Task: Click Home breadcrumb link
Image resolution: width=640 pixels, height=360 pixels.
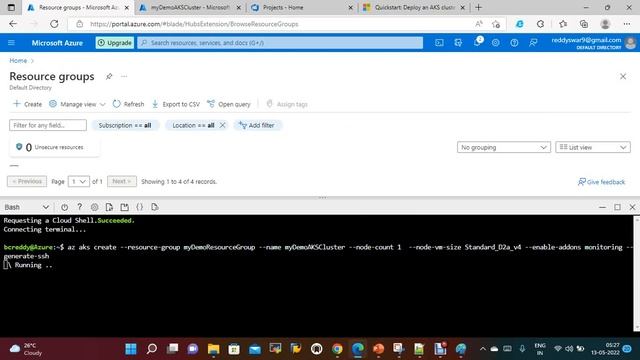Action: click(x=18, y=61)
